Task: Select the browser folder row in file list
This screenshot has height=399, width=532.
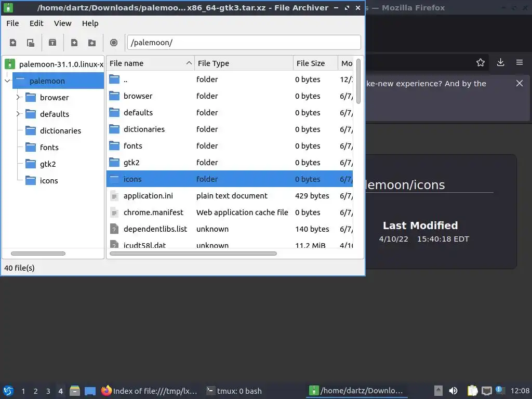Action: pos(230,96)
